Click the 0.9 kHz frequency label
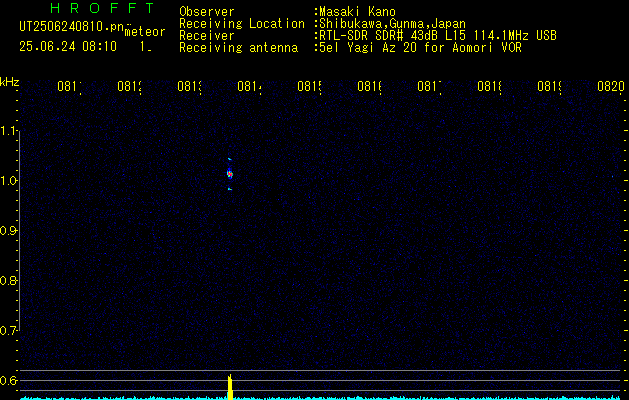Viewport: 629px width, 400px height. tap(8, 230)
